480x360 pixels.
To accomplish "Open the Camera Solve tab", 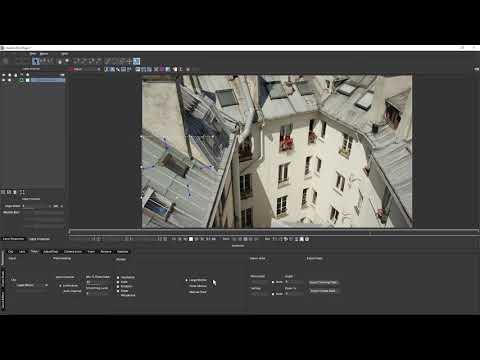I will (73, 252).
